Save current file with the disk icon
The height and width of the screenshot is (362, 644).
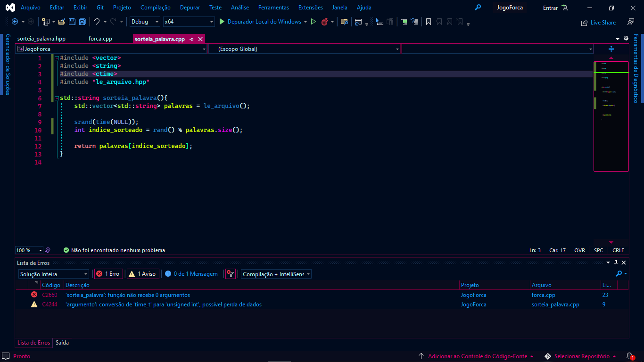(72, 22)
